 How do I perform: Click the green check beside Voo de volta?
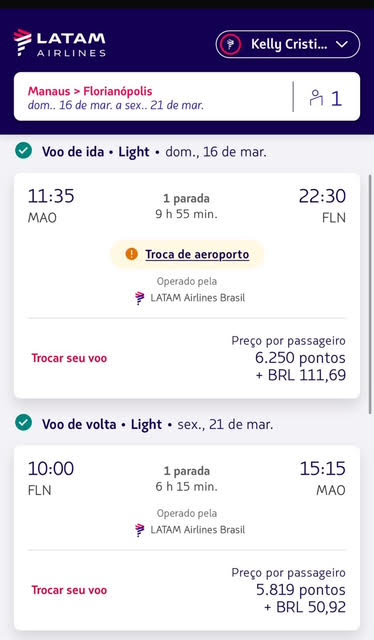[24, 423]
